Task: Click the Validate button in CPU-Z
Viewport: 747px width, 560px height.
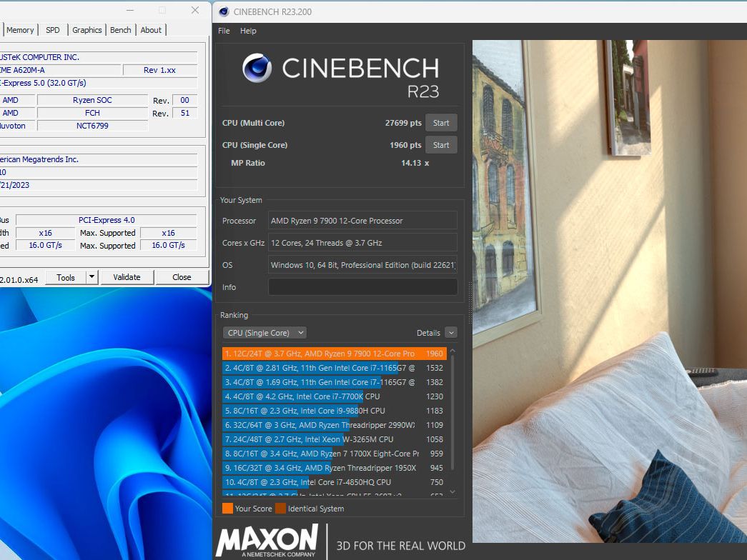Action: (127, 277)
